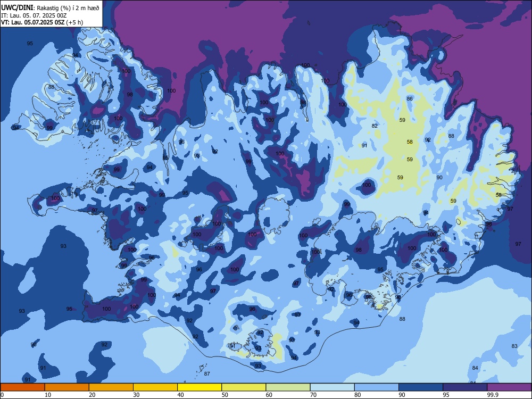Screen dimensions: 532x399
Task: Click the legend tick label 60
Action: 269,395
